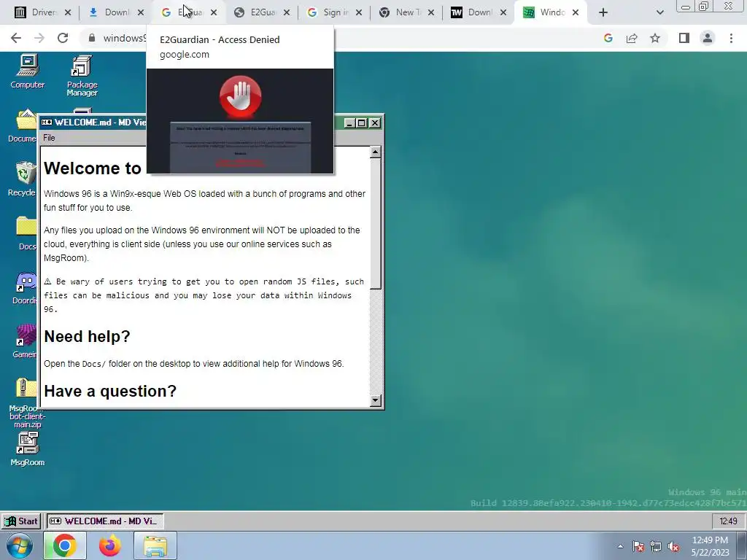747x560 pixels.
Task: Launch MsgRoom desktop shortcut
Action: [x=27, y=448]
